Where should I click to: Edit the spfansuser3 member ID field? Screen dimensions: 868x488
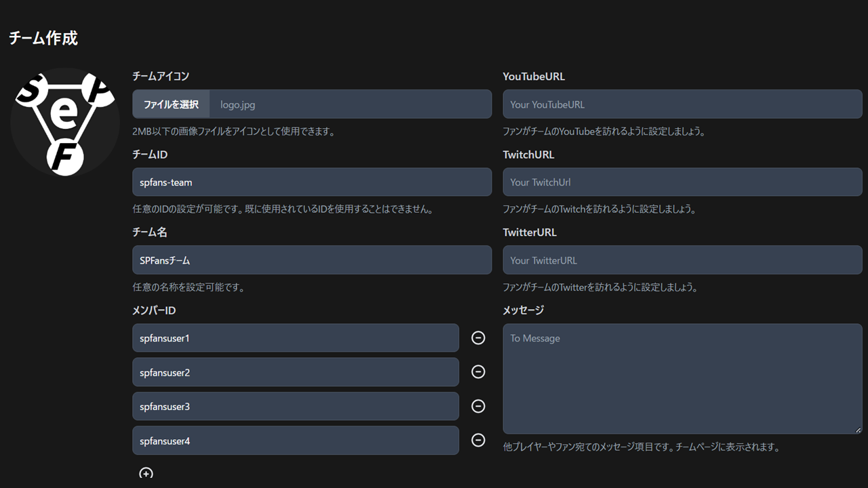(x=296, y=406)
